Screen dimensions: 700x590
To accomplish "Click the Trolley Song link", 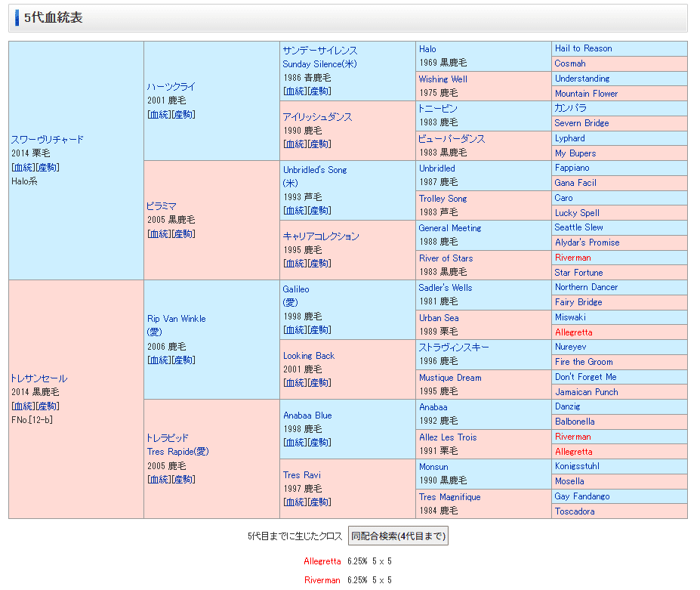I will tap(443, 199).
